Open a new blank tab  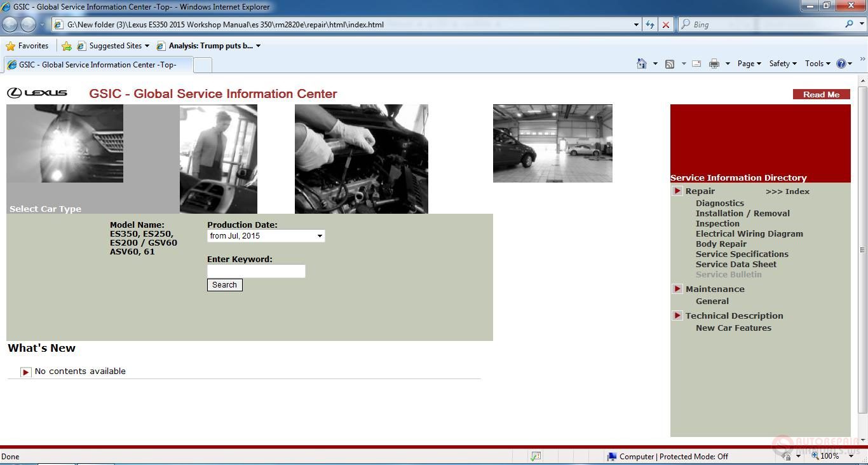202,65
